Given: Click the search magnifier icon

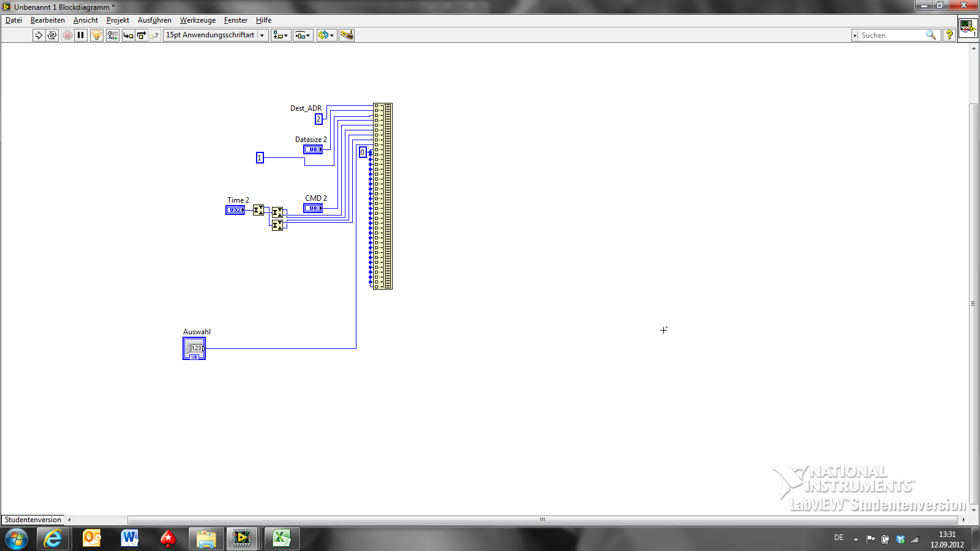Looking at the screenshot, I should click(931, 36).
